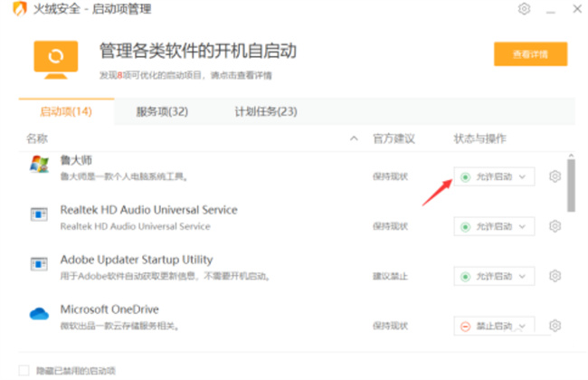Check 隐藏已禁用的启动项 checkbox

coord(24,371)
